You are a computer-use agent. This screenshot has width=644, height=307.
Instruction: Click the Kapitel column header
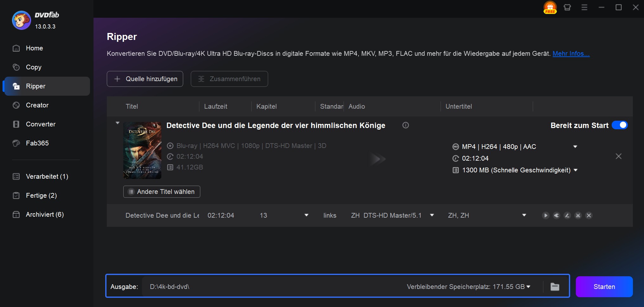click(267, 106)
